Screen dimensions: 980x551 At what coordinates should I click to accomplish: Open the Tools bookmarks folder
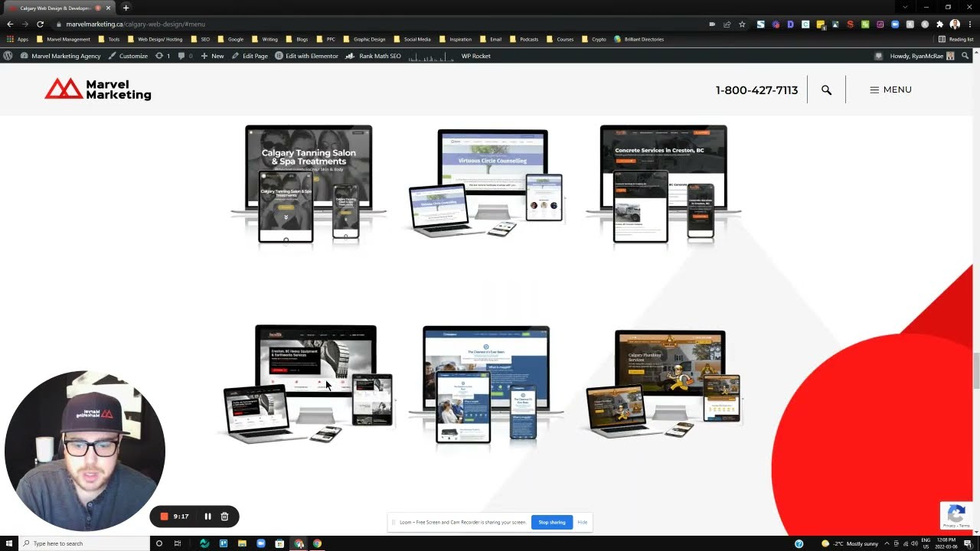click(x=109, y=39)
